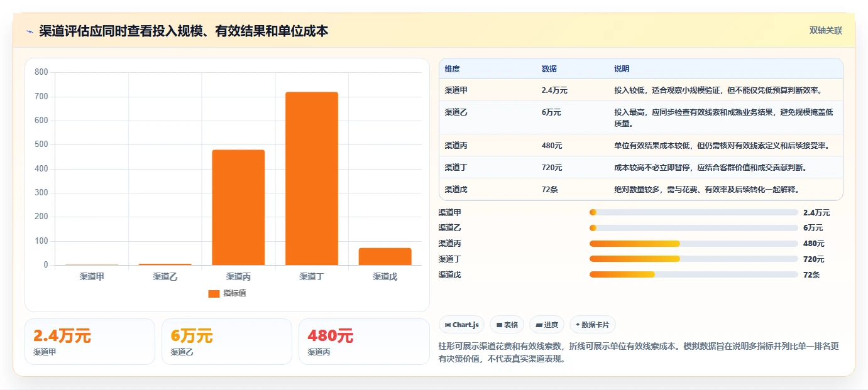Select the 表格 chip
The width and height of the screenshot is (868, 390).
[507, 325]
